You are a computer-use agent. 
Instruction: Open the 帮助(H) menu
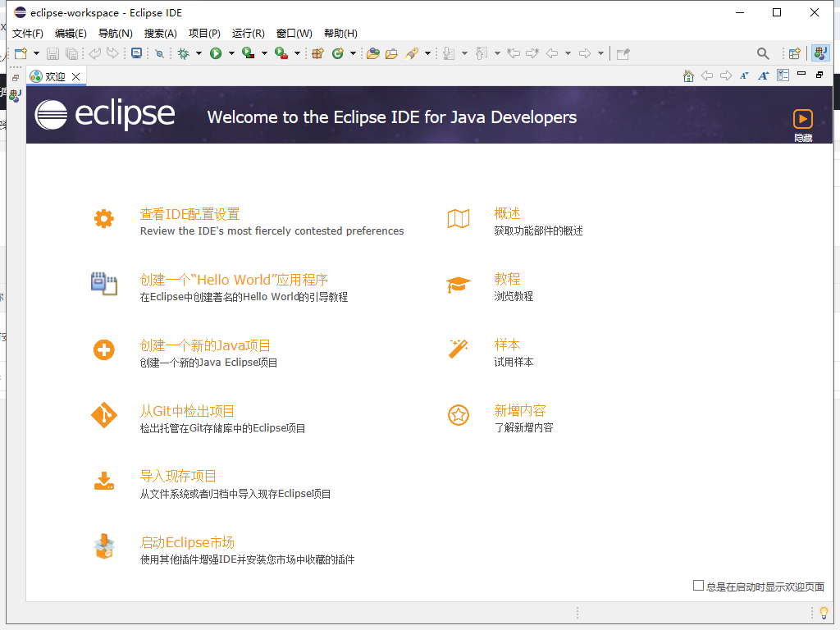point(340,33)
